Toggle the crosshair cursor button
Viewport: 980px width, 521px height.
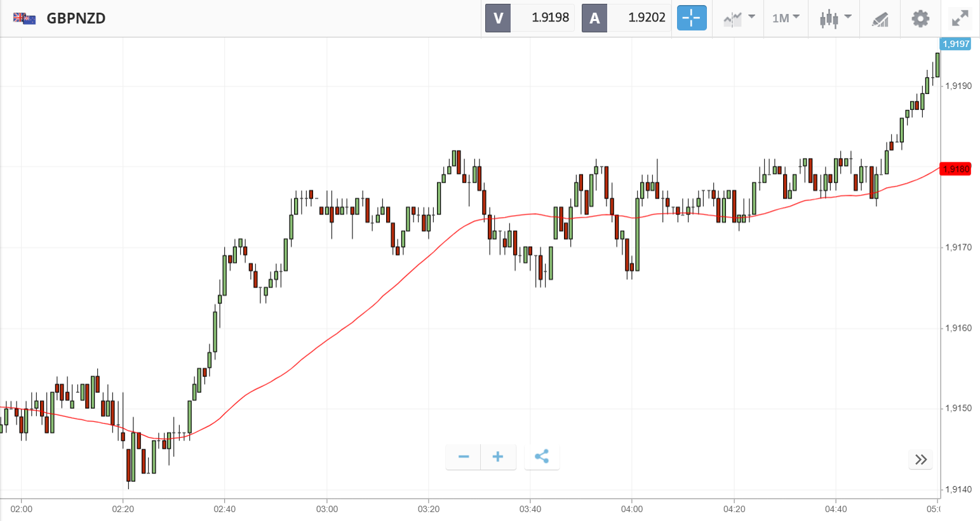[691, 18]
